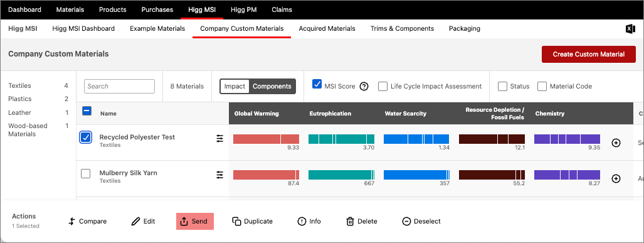Click Recycled Polyester Test material name
Image resolution: width=644 pixels, height=243 pixels.
[x=137, y=137]
